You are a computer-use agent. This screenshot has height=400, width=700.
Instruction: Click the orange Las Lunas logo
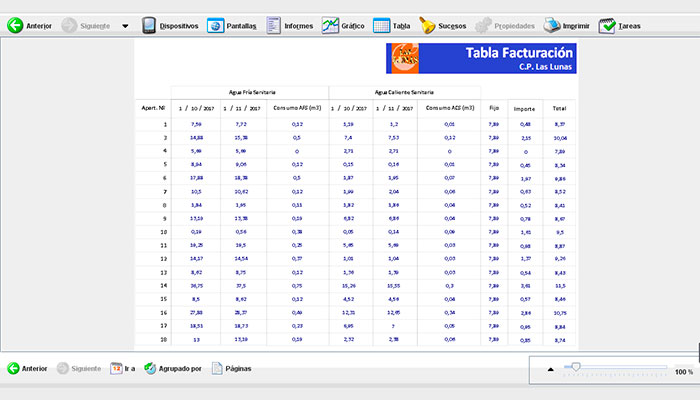[x=405, y=58]
